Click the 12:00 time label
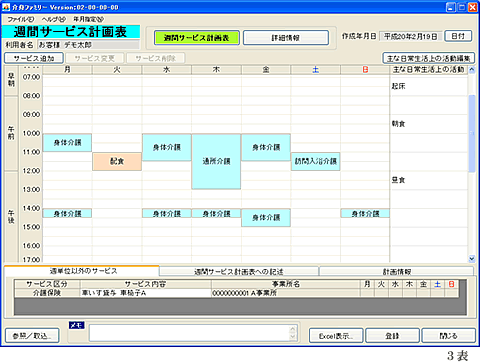Viewport: 480px width, 362px height. point(31,171)
